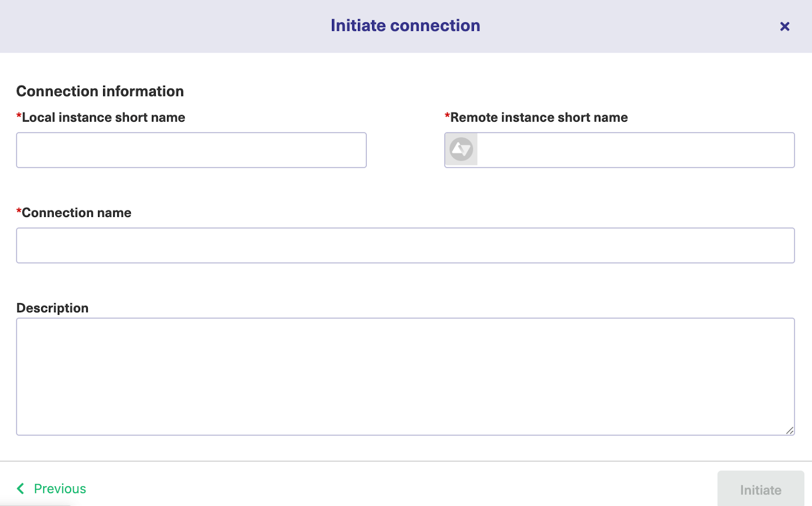This screenshot has height=506, width=812.
Task: Click the red asterisk beside Connection name
Action: tap(18, 212)
